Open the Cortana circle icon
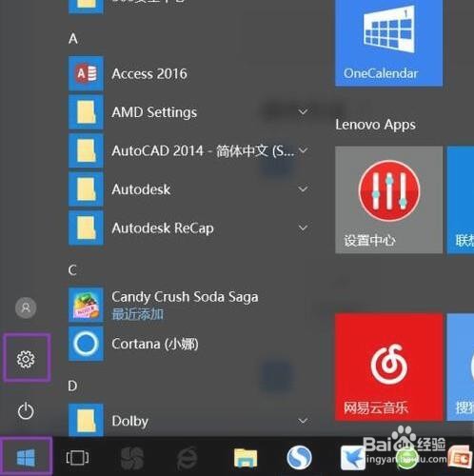474x476 pixels. click(x=86, y=344)
